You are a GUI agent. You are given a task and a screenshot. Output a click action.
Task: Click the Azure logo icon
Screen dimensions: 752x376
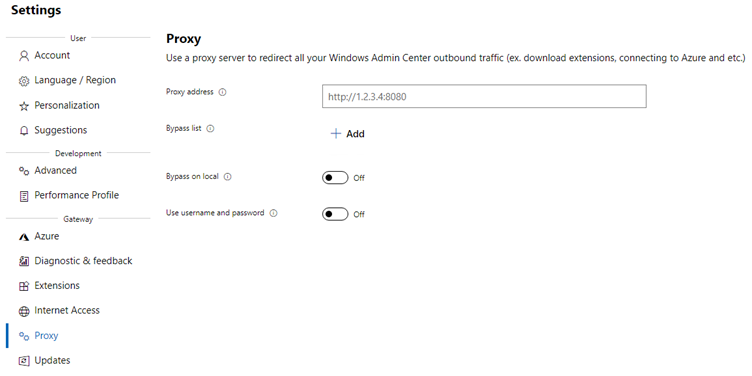click(x=24, y=237)
